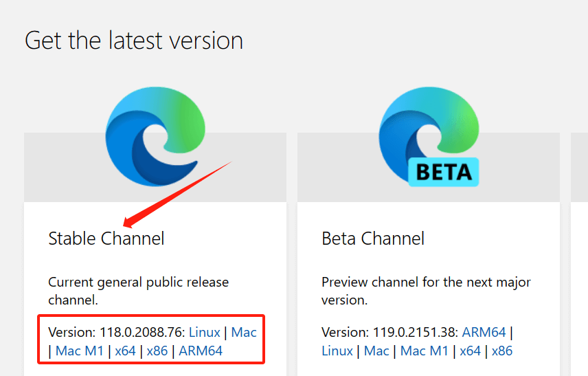
Task: Click the BETA badge on the Edge logo
Action: 444,173
